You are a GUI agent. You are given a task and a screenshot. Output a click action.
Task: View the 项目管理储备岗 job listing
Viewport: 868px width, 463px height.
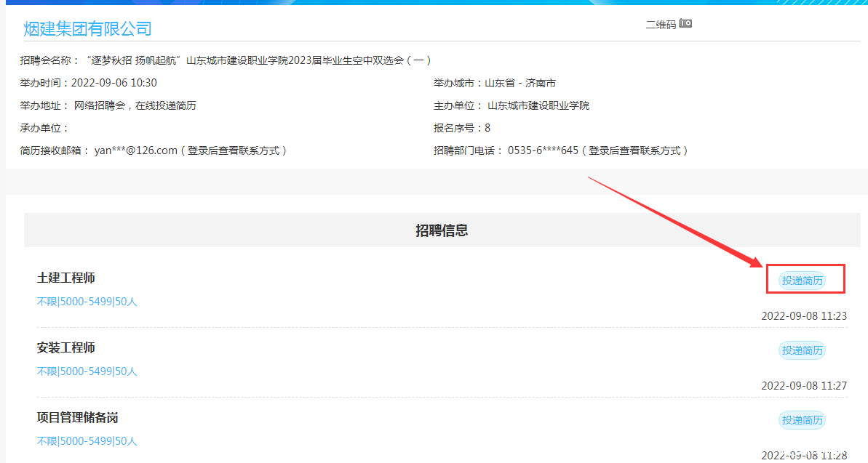tap(77, 417)
